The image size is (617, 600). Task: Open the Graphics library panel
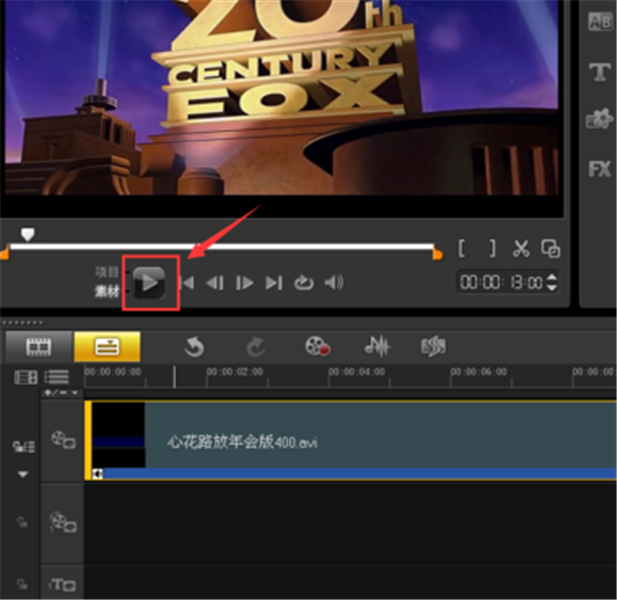599,119
